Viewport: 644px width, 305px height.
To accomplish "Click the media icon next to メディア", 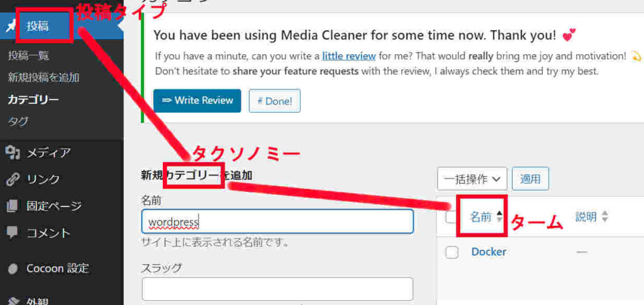I will point(12,153).
